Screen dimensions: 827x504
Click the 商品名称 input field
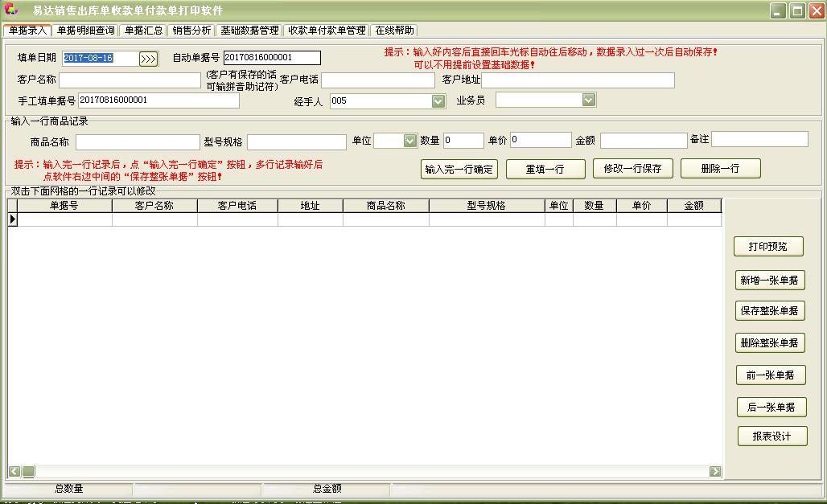pos(138,141)
